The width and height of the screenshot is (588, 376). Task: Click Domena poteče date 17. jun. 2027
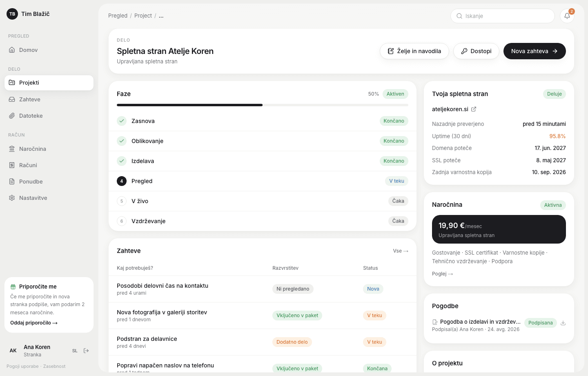point(550,148)
